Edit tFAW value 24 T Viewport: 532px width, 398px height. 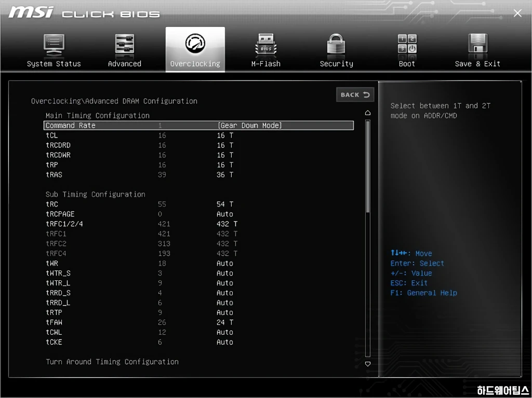coord(225,322)
